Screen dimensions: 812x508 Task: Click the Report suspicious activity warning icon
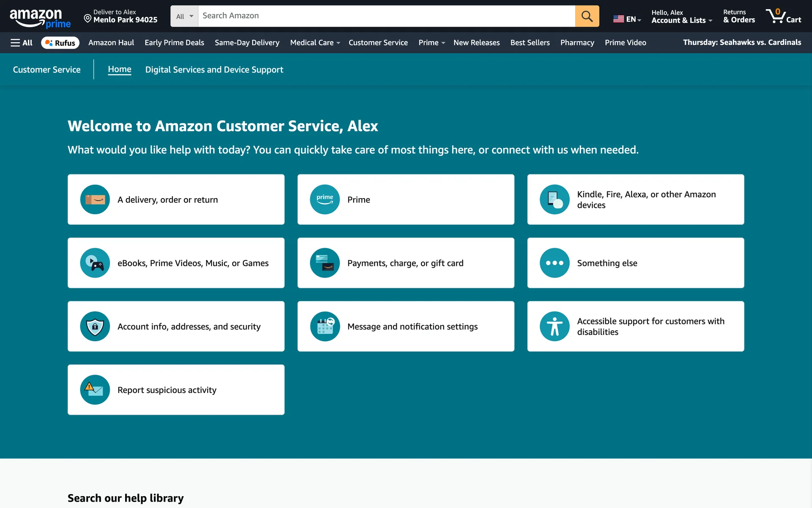pyautogui.click(x=95, y=390)
